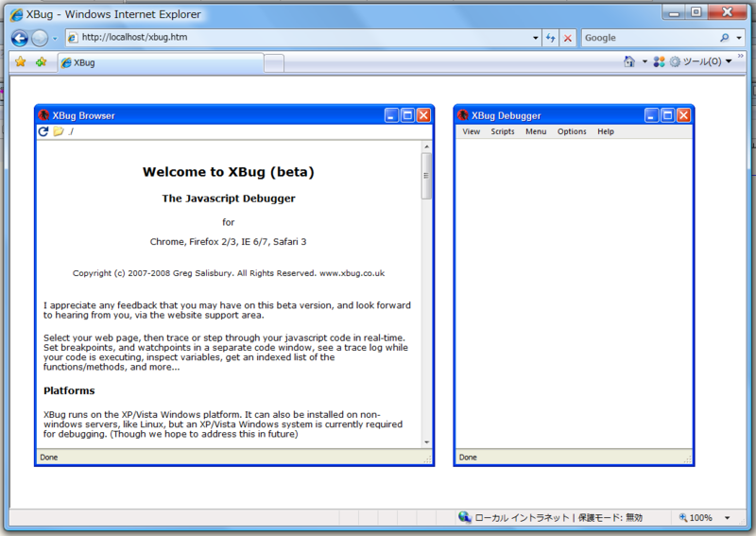Click scroll down arrow in XBug Browser

tap(426, 442)
